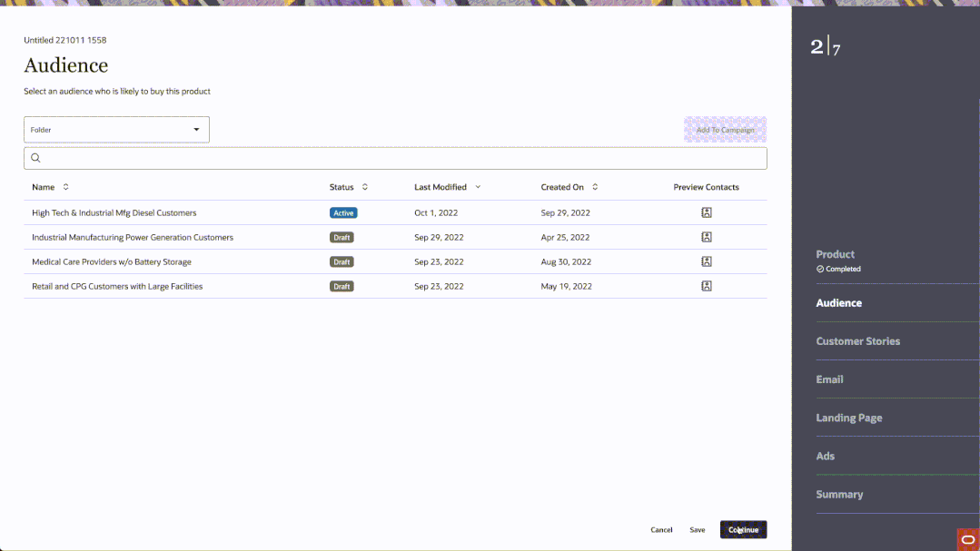The width and height of the screenshot is (980, 551).
Task: Click the Continue button
Action: tap(743, 530)
